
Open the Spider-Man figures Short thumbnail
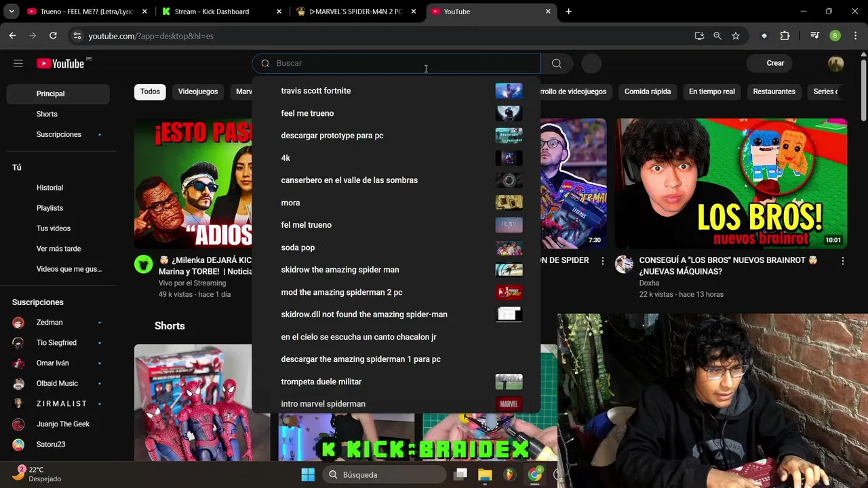click(x=193, y=403)
